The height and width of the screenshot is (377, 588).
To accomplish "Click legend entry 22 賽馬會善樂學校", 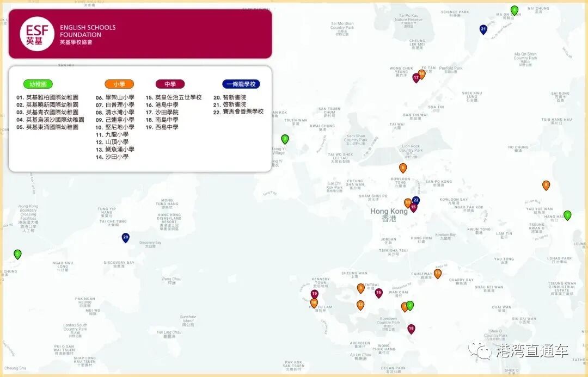I will (238, 112).
